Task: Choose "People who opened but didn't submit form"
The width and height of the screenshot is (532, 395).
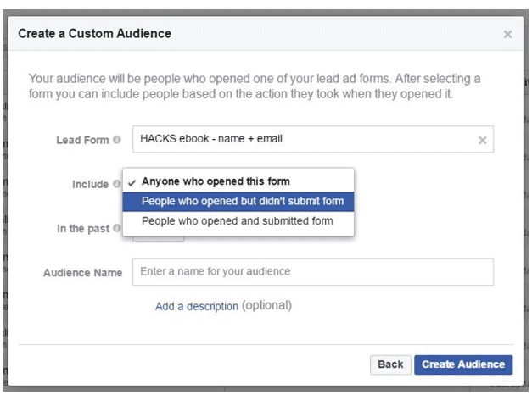Action: point(242,201)
